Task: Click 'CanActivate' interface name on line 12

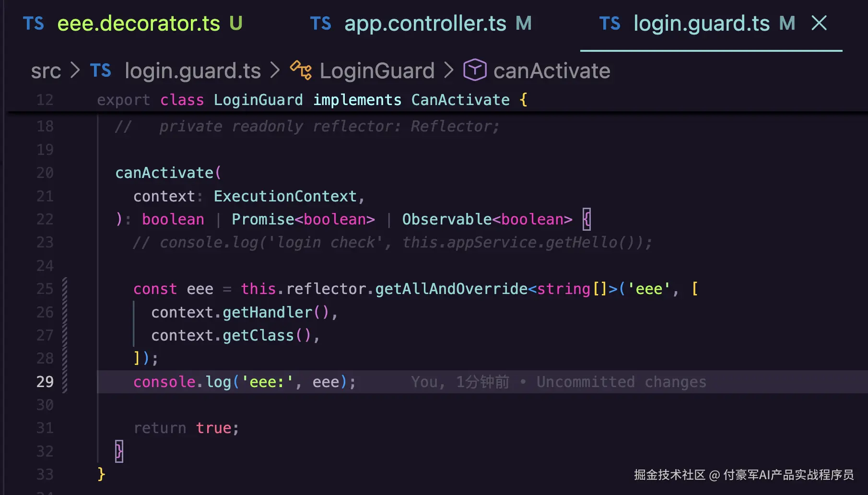Action: click(460, 100)
